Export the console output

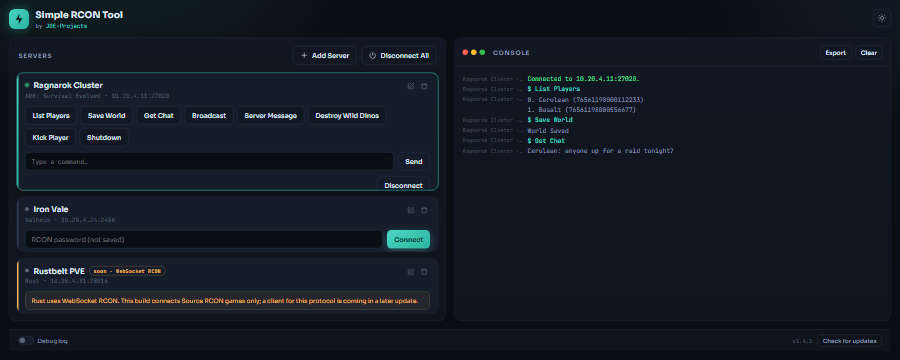pyautogui.click(x=836, y=52)
